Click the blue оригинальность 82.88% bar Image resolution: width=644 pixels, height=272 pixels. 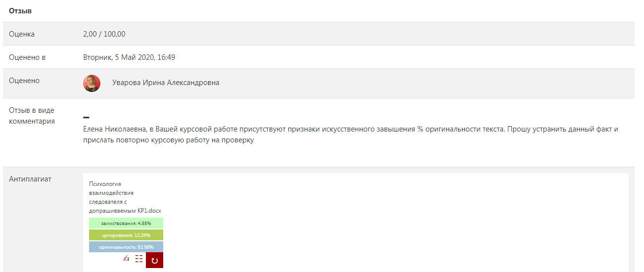[126, 247]
